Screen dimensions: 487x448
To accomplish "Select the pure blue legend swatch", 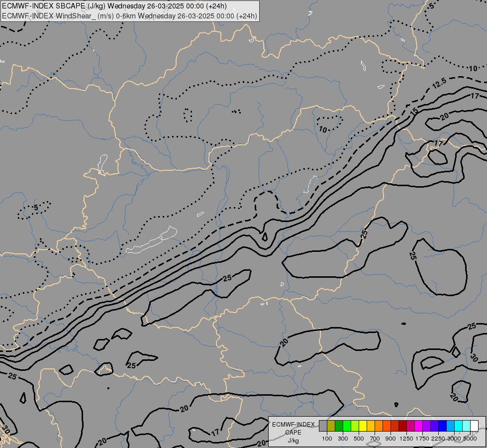I will pos(442,426).
